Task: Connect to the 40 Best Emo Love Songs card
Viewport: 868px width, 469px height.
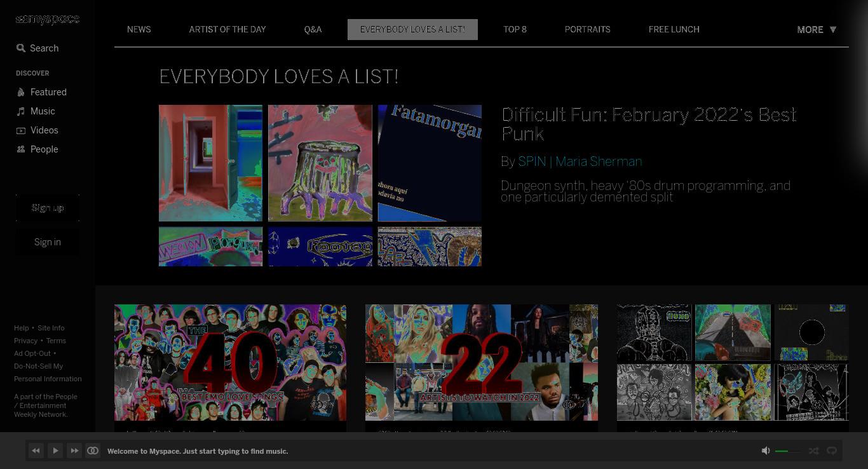Action: (x=317, y=404)
